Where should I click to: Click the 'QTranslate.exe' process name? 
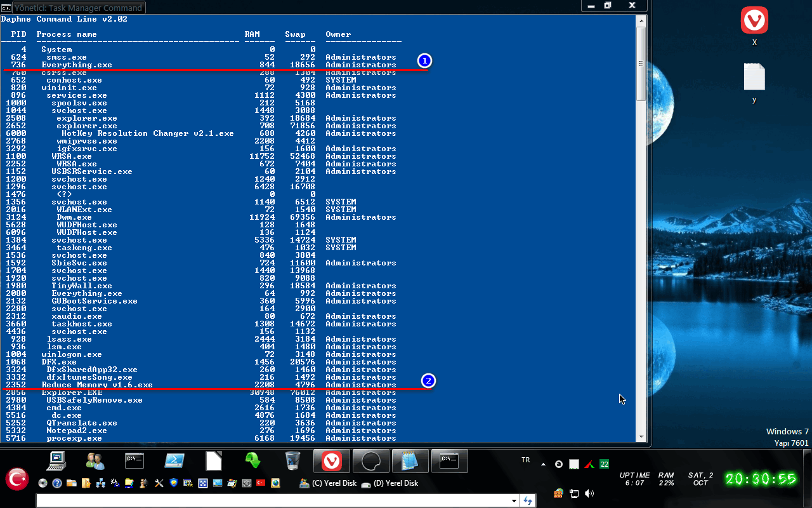(82, 423)
